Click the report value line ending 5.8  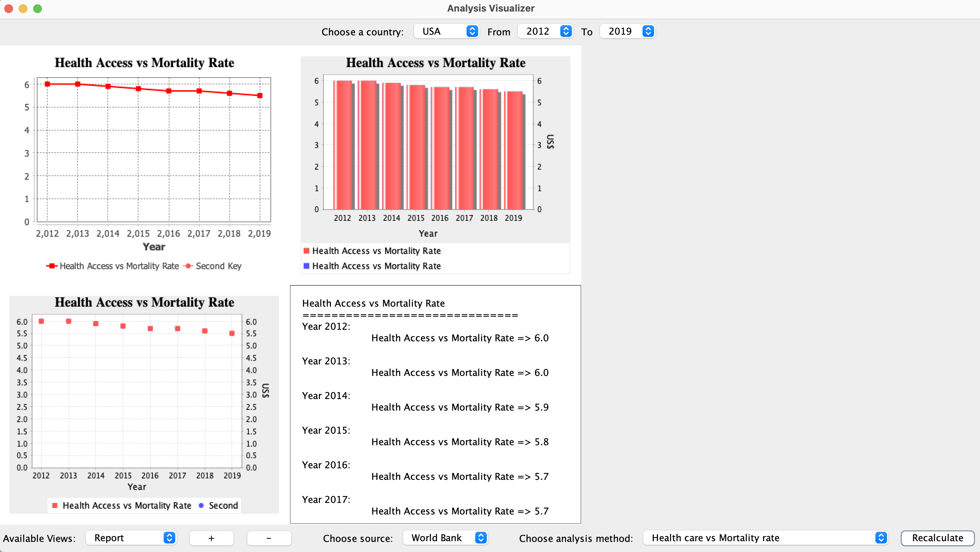(x=460, y=442)
